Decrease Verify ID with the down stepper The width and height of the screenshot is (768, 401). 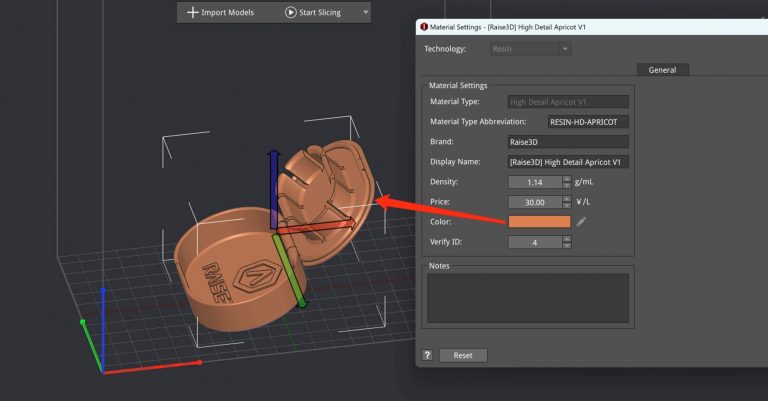click(x=567, y=245)
